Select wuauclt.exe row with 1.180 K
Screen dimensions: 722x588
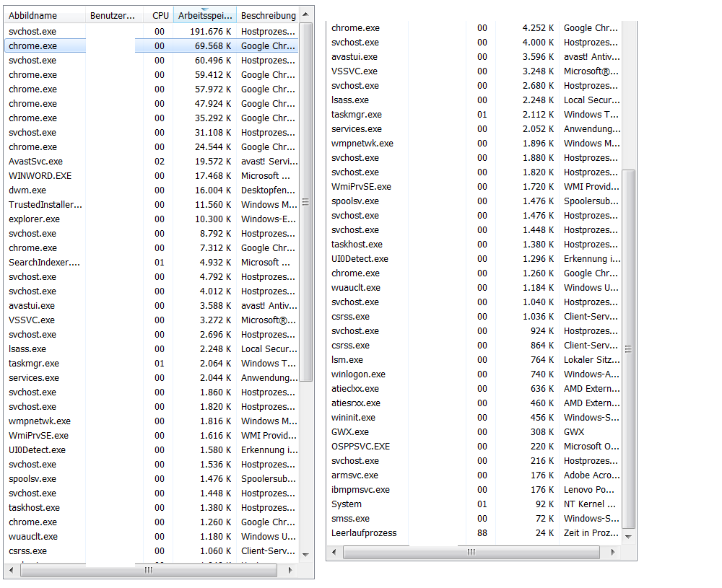(x=152, y=537)
